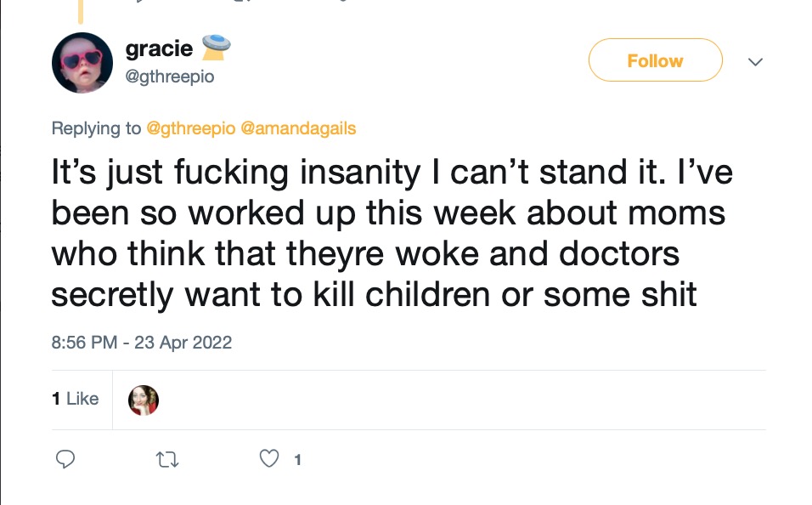Click tweet's first line starting "It's just"

tap(392, 173)
